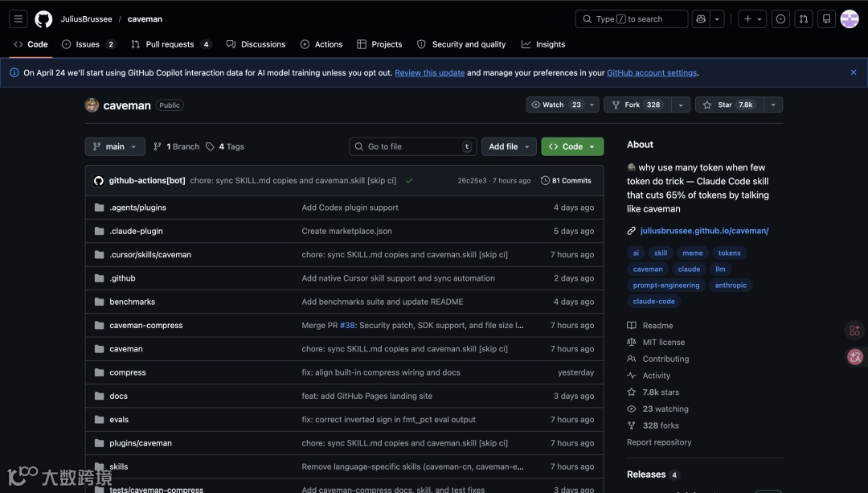Switch to the Insights tab
The image size is (868, 493).
click(x=543, y=44)
